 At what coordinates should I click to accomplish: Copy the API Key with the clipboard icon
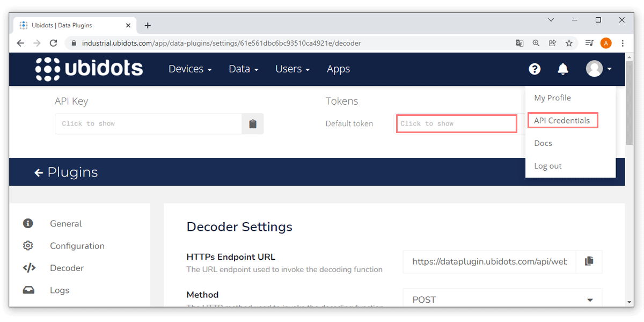pos(253,124)
